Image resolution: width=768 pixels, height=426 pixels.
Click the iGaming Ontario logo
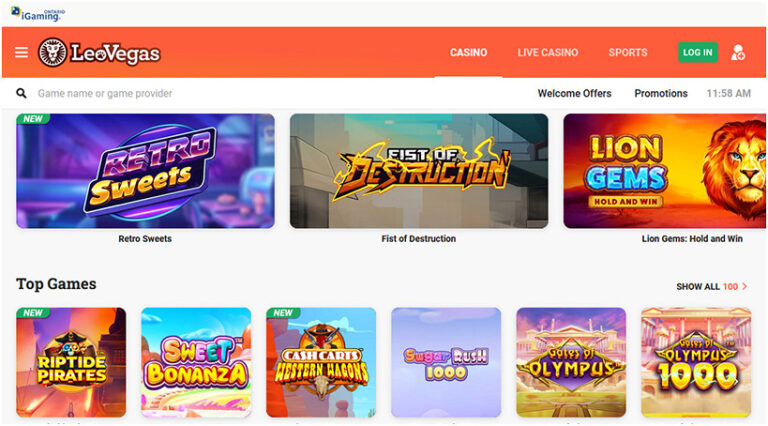38,14
